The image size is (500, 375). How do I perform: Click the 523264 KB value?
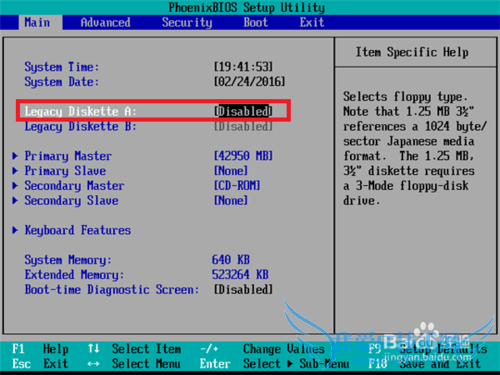tap(240, 275)
